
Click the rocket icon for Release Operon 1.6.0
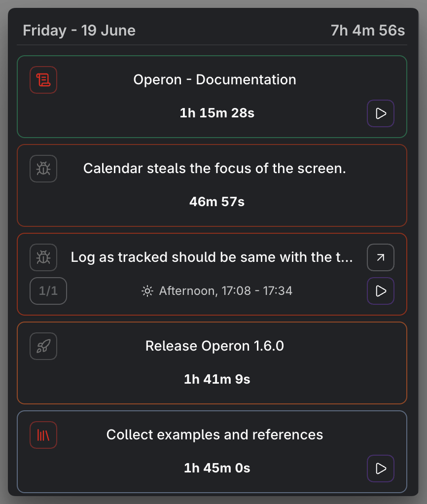pyautogui.click(x=43, y=346)
